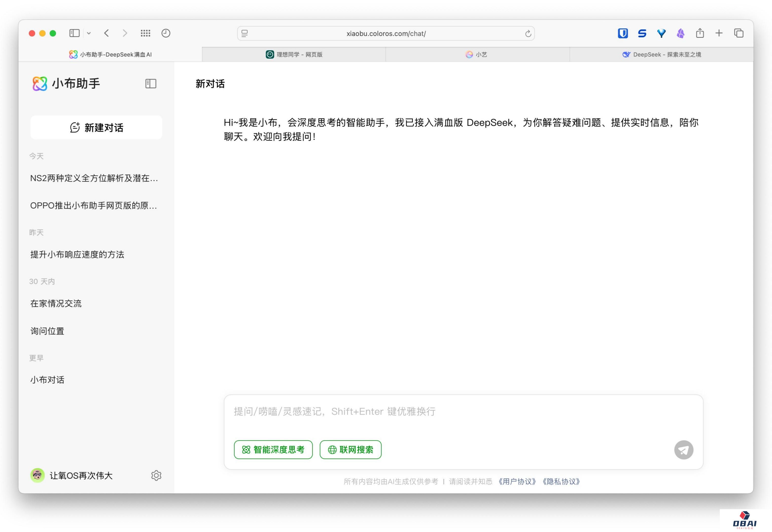Start a new chat with 新建对话
The height and width of the screenshot is (532, 772).
[96, 127]
